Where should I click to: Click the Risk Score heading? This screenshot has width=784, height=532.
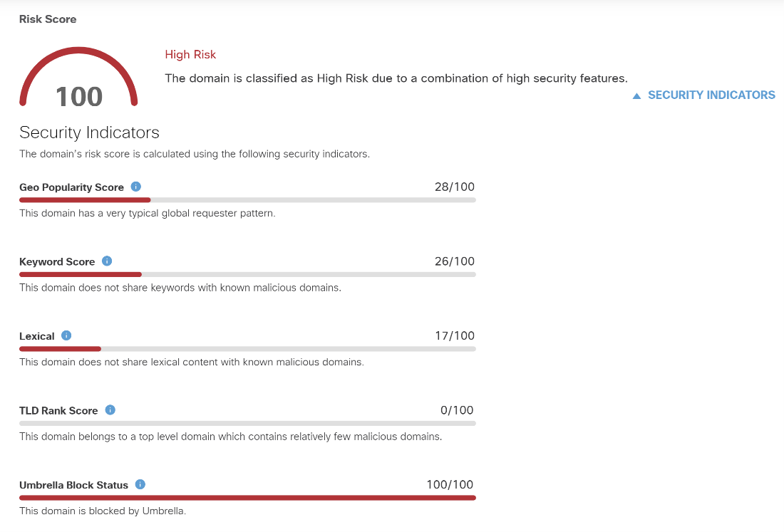coord(48,19)
